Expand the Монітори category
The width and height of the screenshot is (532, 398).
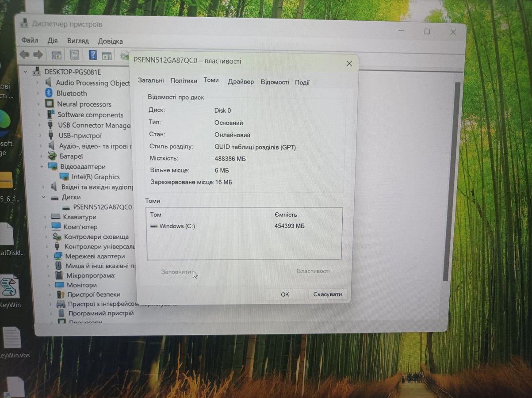(x=49, y=285)
